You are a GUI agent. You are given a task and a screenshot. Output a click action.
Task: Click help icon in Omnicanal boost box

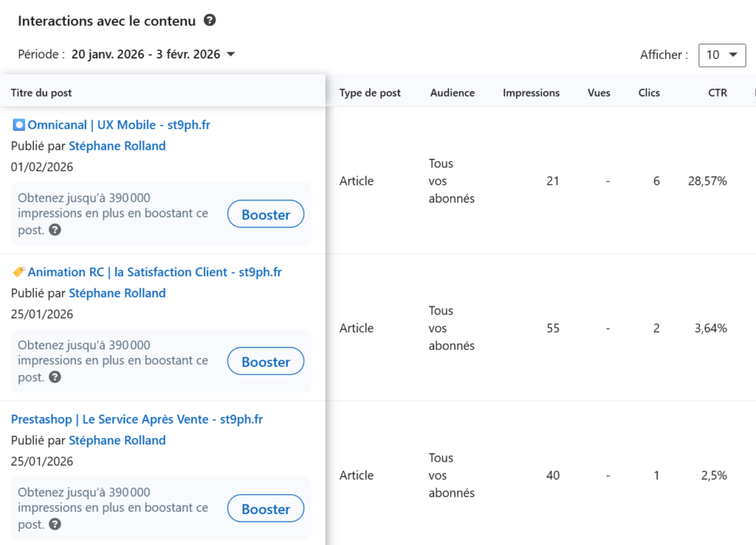(55, 230)
